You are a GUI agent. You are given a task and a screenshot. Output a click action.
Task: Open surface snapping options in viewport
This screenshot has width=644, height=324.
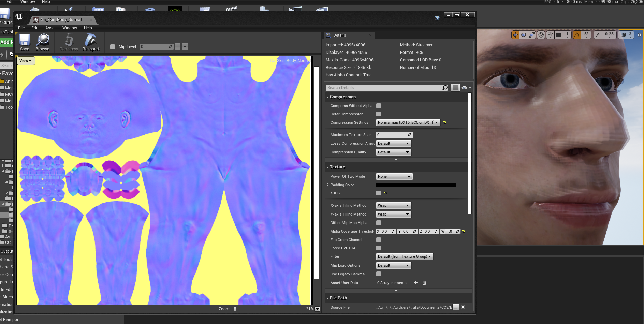click(x=550, y=35)
